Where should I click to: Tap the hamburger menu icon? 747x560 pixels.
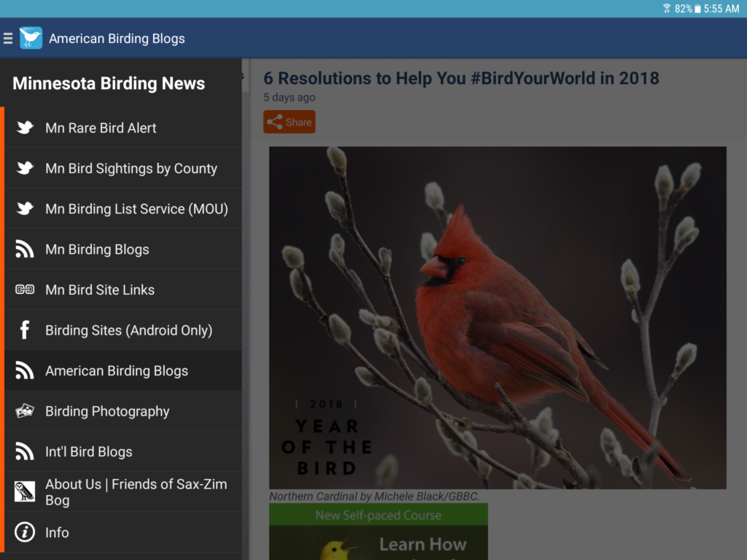7,39
